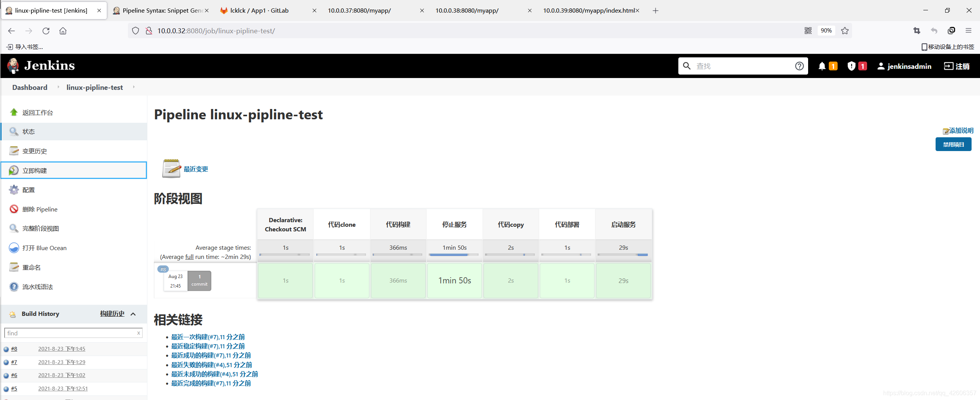Click the 启动服务 29s stage cell
Viewport: 980px width, 400px height.
(624, 281)
